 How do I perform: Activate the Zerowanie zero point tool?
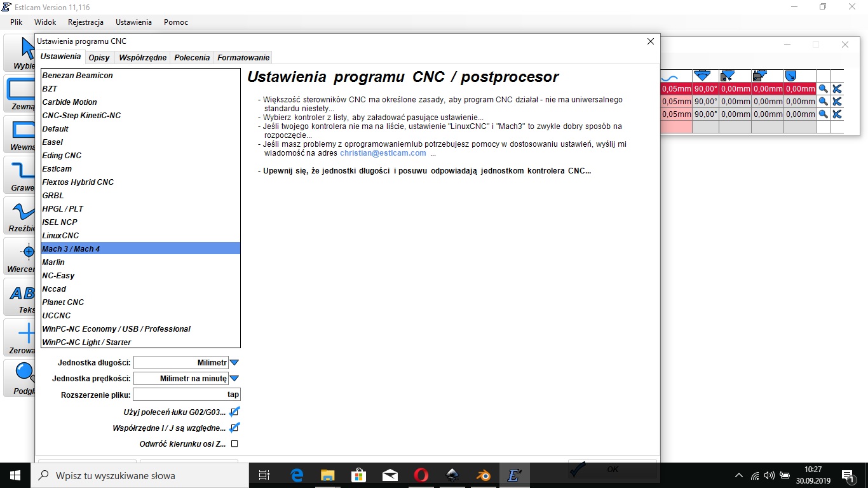20,337
